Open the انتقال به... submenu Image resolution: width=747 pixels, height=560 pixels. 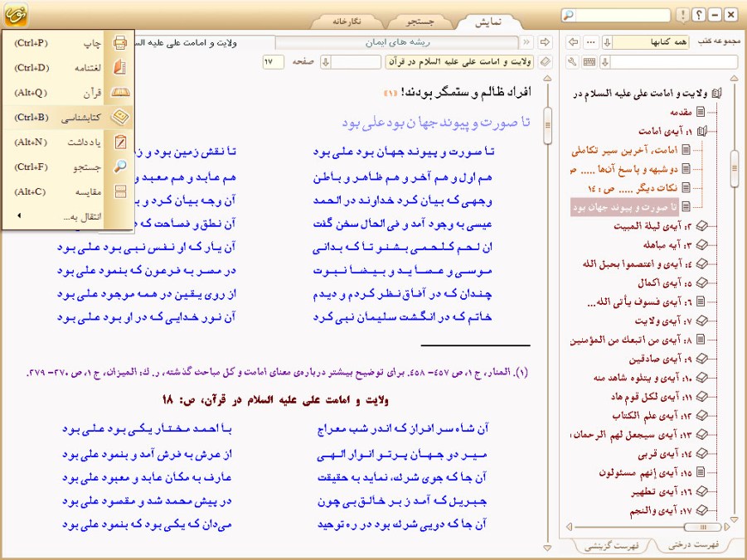click(68, 216)
